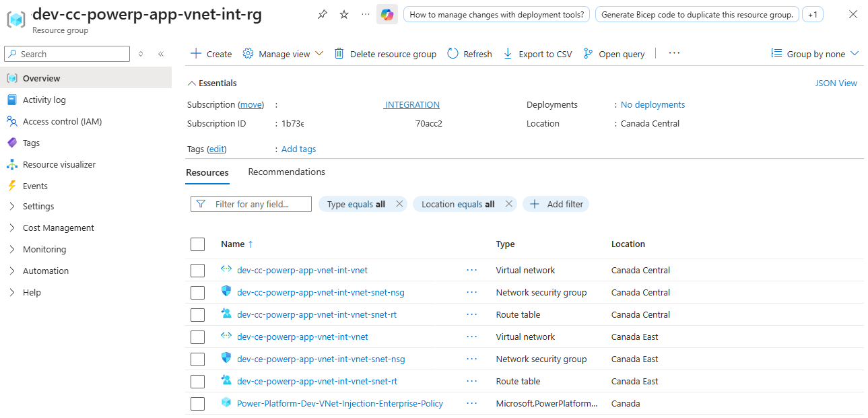
Task: Click the Add tags link
Action: [x=298, y=149]
